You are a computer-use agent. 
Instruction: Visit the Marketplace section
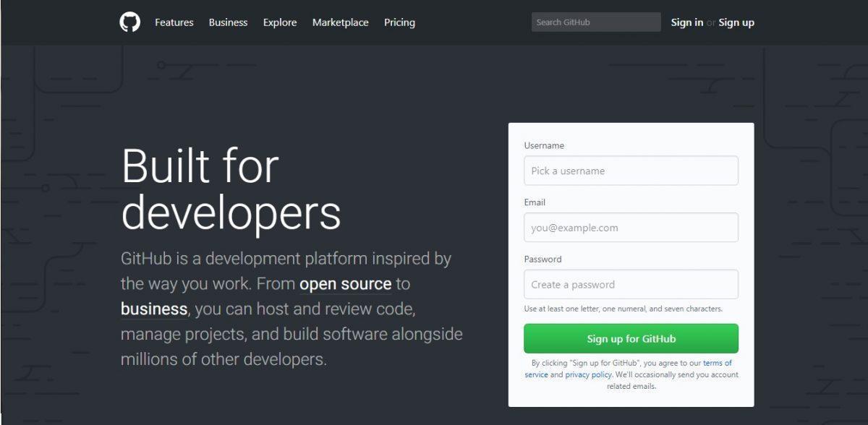pyautogui.click(x=340, y=22)
